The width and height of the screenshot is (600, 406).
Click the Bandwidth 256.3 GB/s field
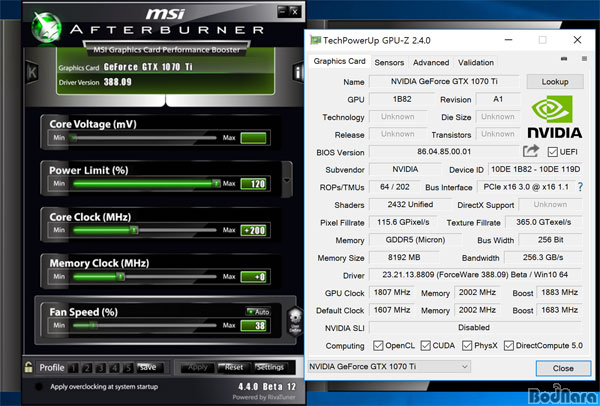543,257
